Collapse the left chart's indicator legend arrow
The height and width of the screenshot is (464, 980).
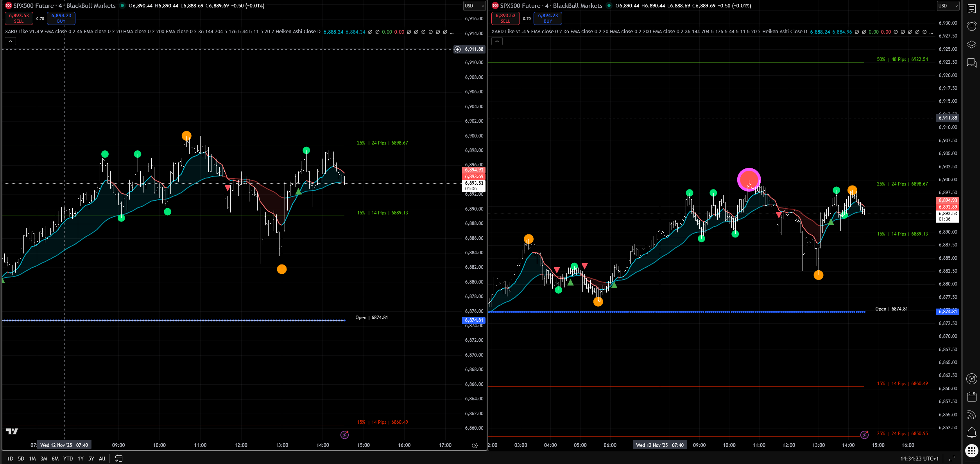(x=11, y=41)
